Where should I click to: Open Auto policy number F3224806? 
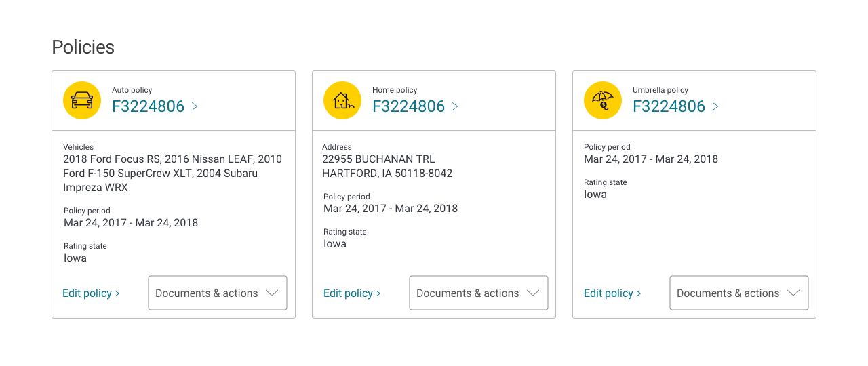pyautogui.click(x=148, y=106)
